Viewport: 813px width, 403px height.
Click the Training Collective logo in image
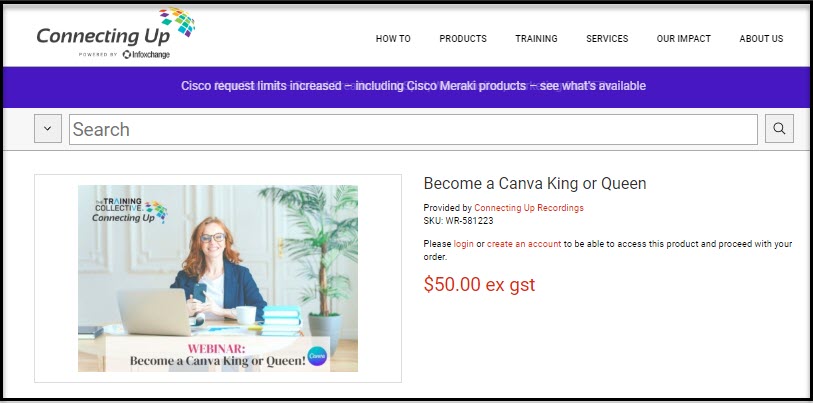coord(130,212)
